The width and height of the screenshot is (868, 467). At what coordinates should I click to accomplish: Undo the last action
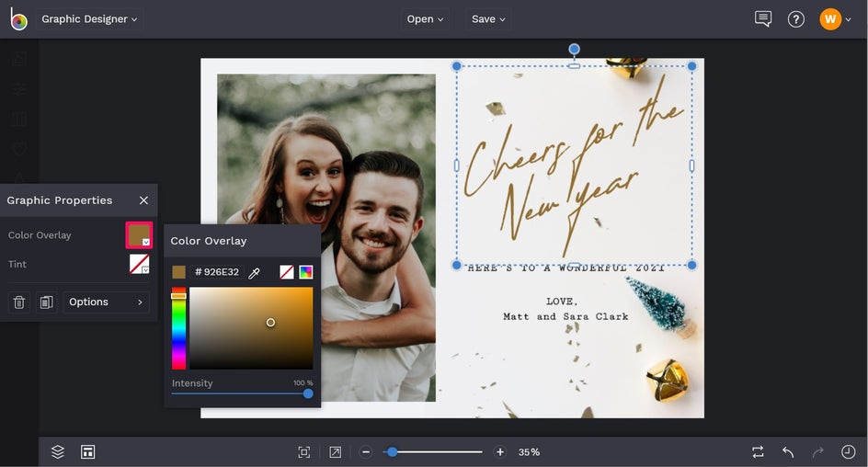tap(788, 452)
